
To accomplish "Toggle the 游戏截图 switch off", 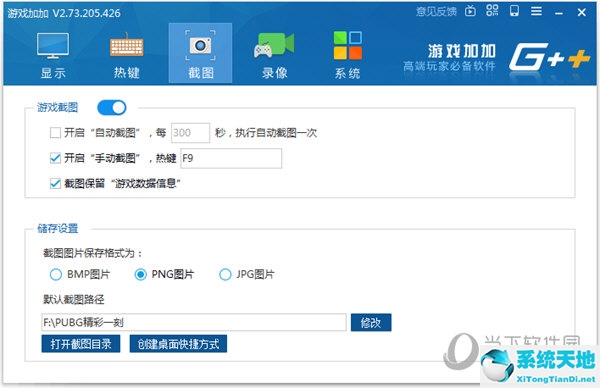I will coord(112,108).
